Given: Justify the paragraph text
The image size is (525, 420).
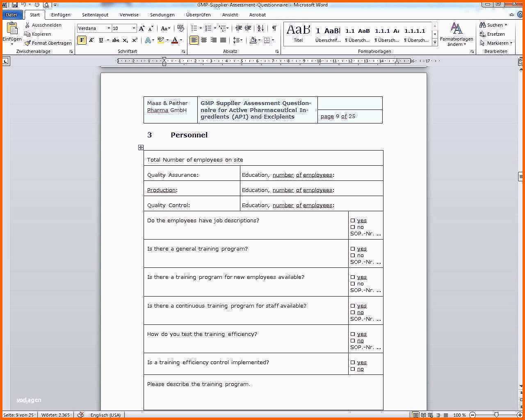Looking at the screenshot, I should (223, 40).
